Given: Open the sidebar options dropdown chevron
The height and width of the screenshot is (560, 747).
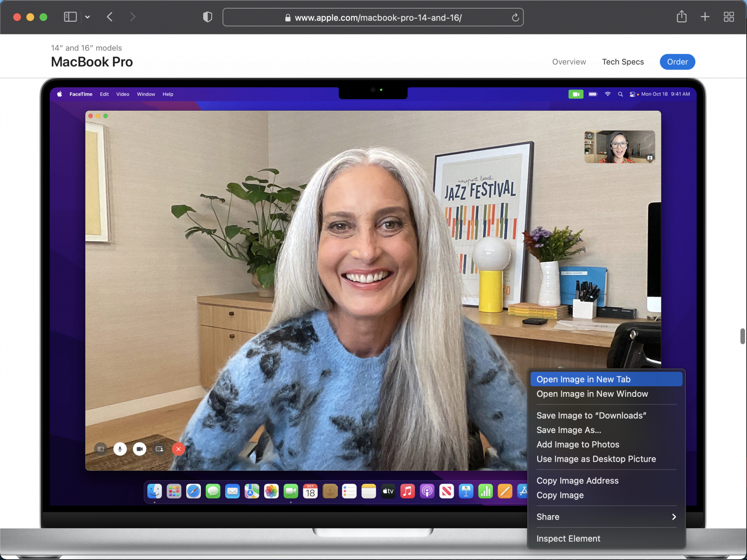Looking at the screenshot, I should pyautogui.click(x=87, y=17).
